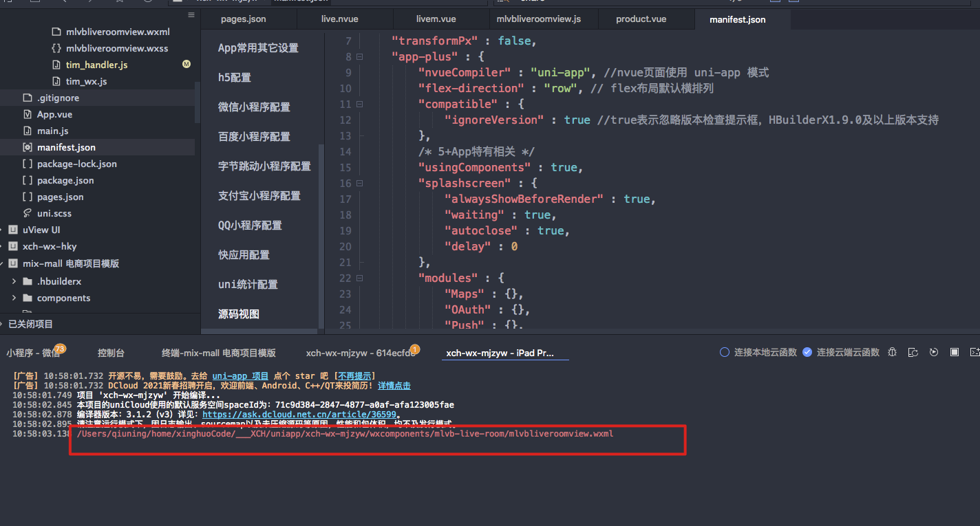Collapse the modules block at line 22
This screenshot has width=980, height=526.
pos(359,278)
